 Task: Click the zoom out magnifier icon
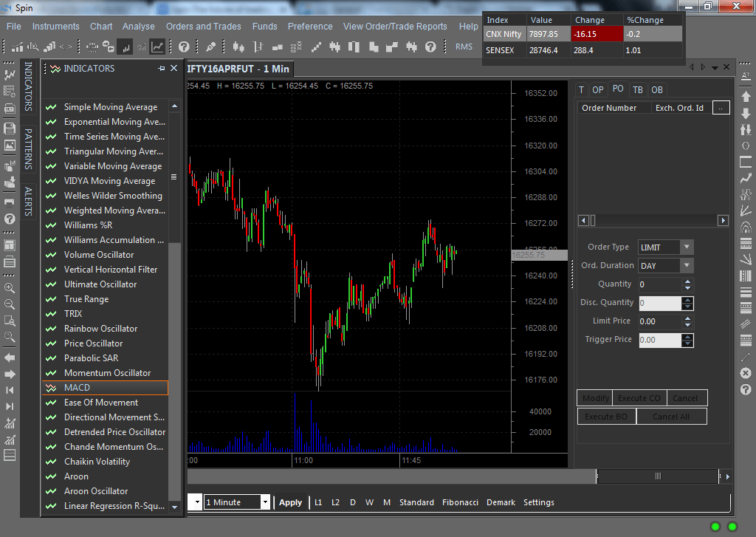point(10,304)
